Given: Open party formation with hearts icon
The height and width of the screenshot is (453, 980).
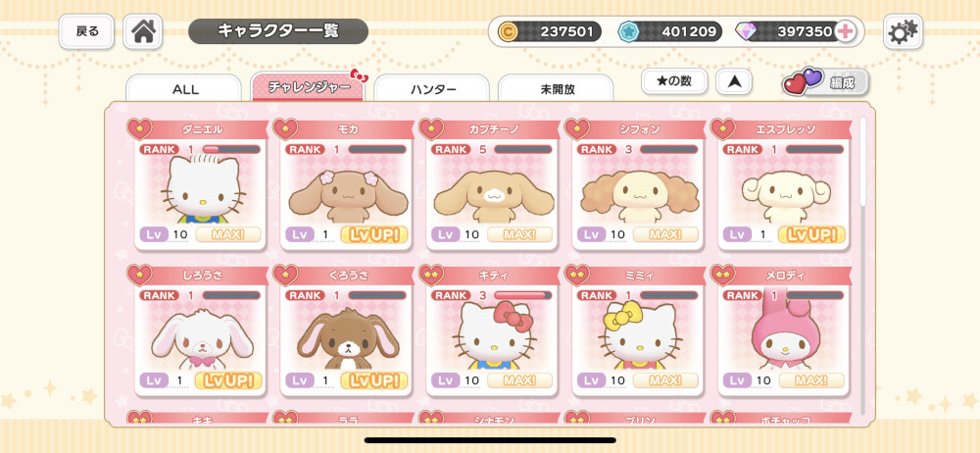Looking at the screenshot, I should (825, 82).
